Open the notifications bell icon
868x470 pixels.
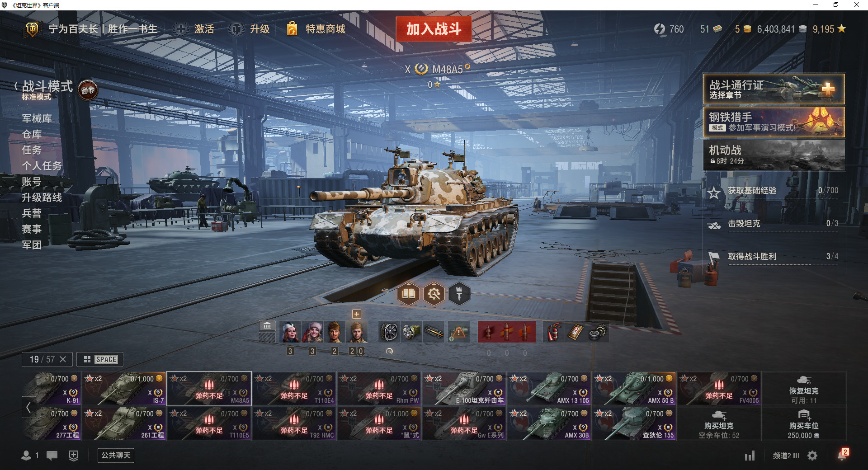click(842, 455)
